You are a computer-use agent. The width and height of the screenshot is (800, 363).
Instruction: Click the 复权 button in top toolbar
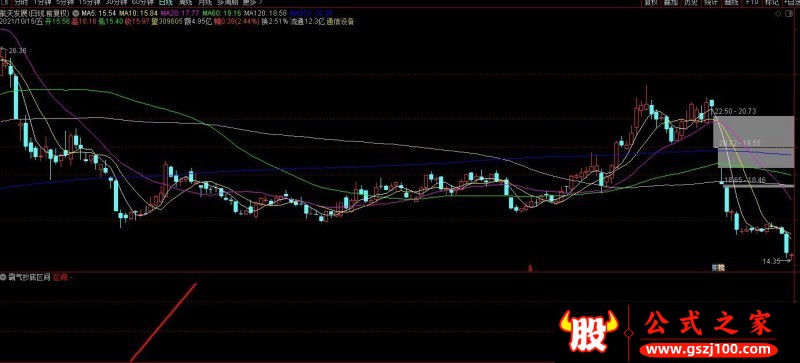click(651, 3)
